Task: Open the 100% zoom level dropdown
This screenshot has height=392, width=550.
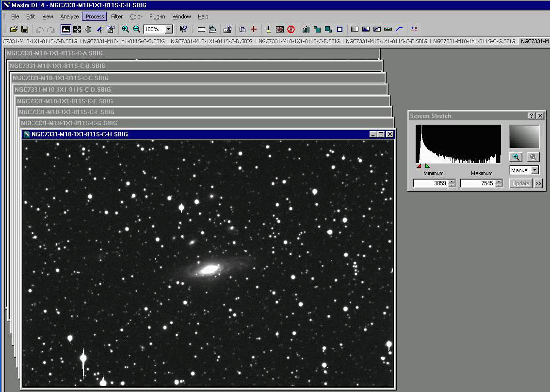Action: (x=169, y=29)
